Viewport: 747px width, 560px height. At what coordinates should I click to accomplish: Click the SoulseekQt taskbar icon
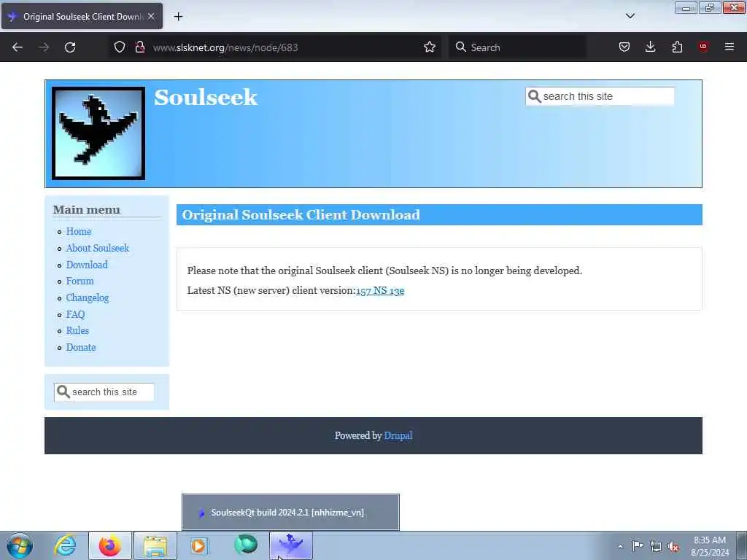click(x=291, y=545)
